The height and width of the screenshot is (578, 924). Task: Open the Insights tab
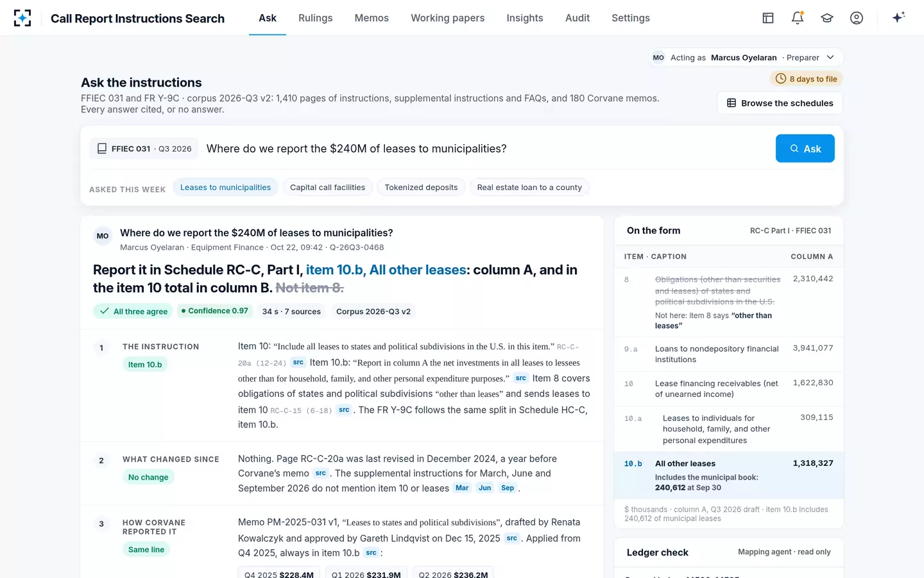525,18
